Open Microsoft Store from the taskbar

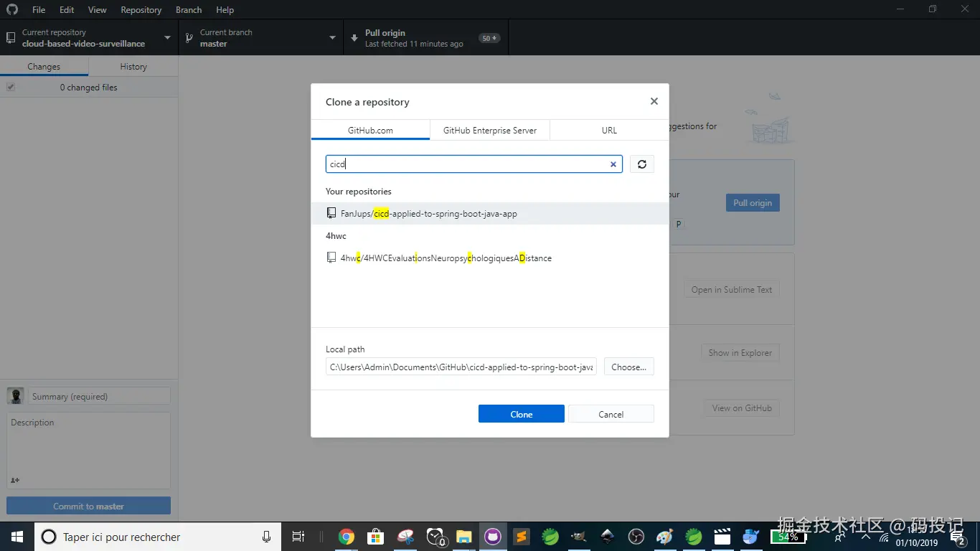coord(375,537)
